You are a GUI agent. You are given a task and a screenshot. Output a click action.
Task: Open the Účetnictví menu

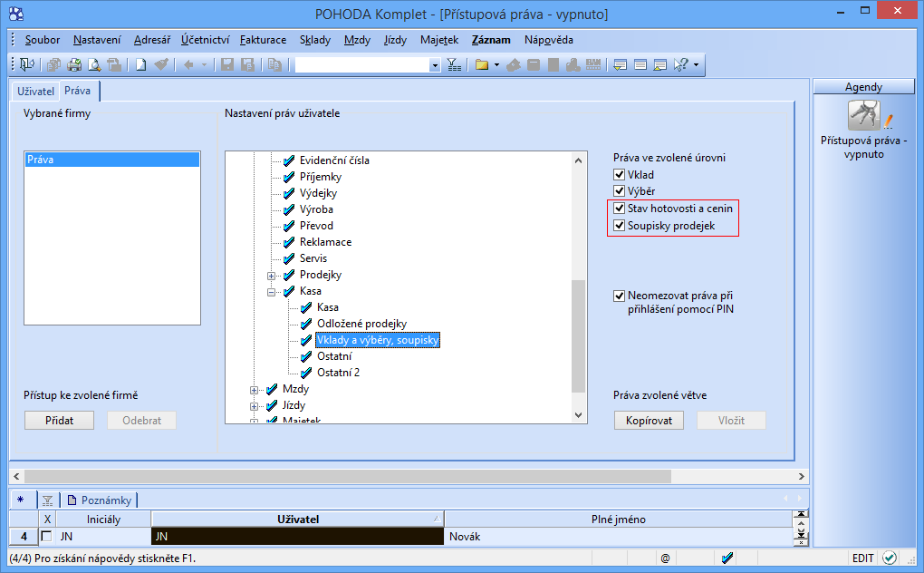click(205, 40)
